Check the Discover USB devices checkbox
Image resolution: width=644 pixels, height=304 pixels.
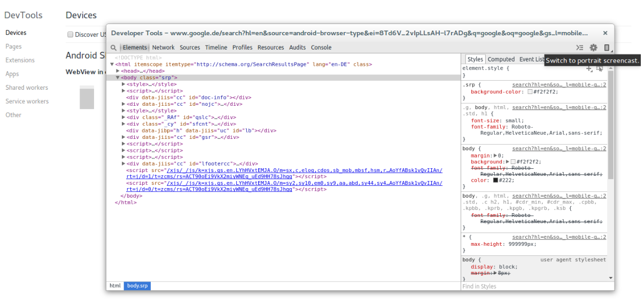click(x=70, y=35)
